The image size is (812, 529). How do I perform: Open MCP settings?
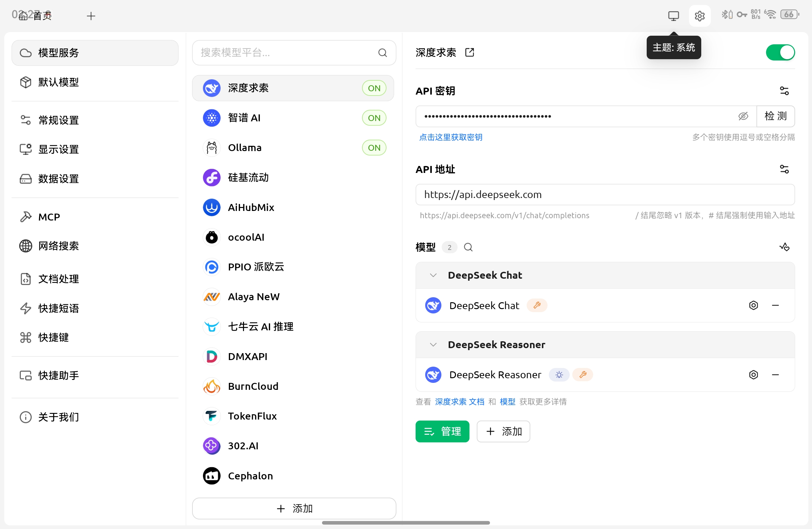[x=95, y=217]
